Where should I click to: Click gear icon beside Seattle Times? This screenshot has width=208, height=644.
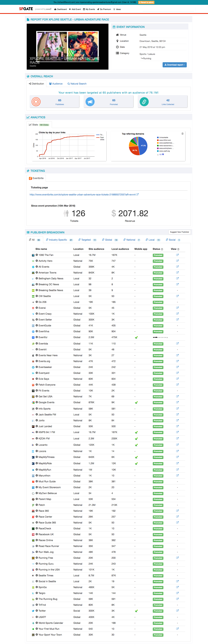[x=37, y=575]
